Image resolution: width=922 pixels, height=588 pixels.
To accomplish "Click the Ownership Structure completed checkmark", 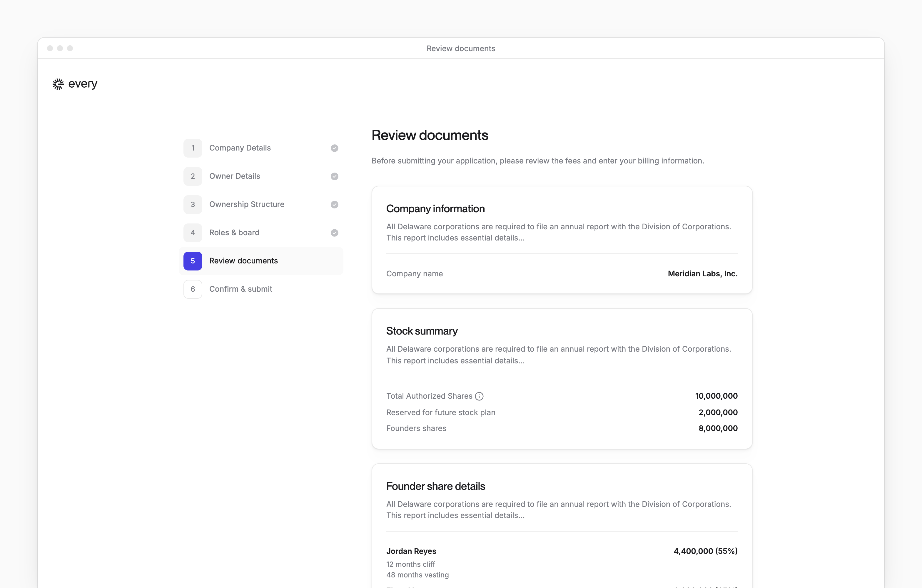I will click(x=334, y=204).
